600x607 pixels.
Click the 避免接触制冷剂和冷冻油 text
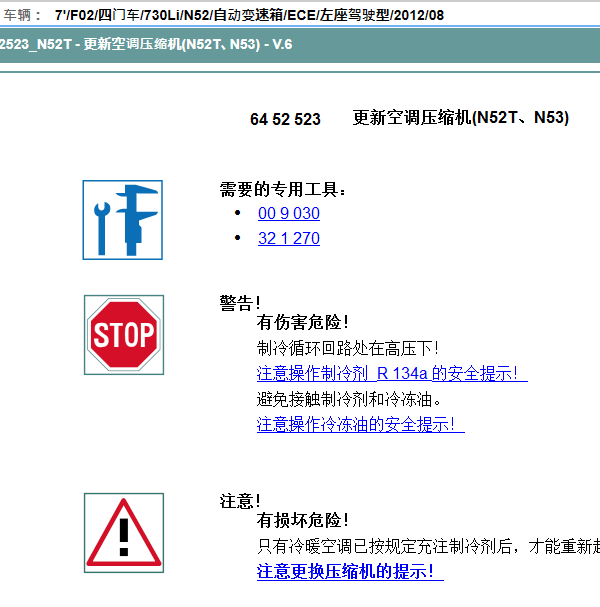point(349,399)
